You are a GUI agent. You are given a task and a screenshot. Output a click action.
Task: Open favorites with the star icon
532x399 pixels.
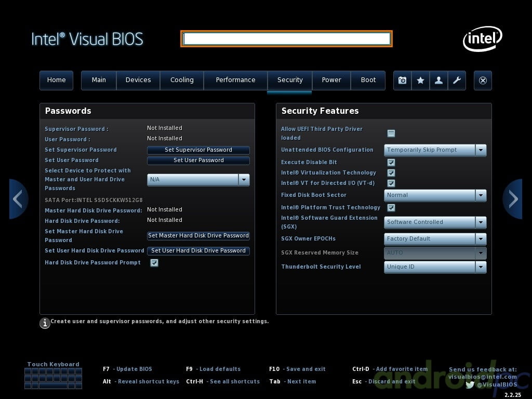coord(420,81)
